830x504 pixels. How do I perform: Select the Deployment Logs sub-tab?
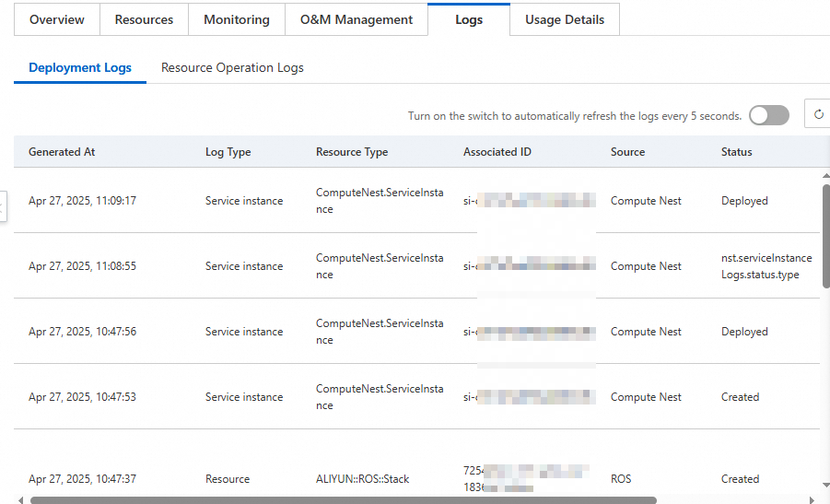80,67
